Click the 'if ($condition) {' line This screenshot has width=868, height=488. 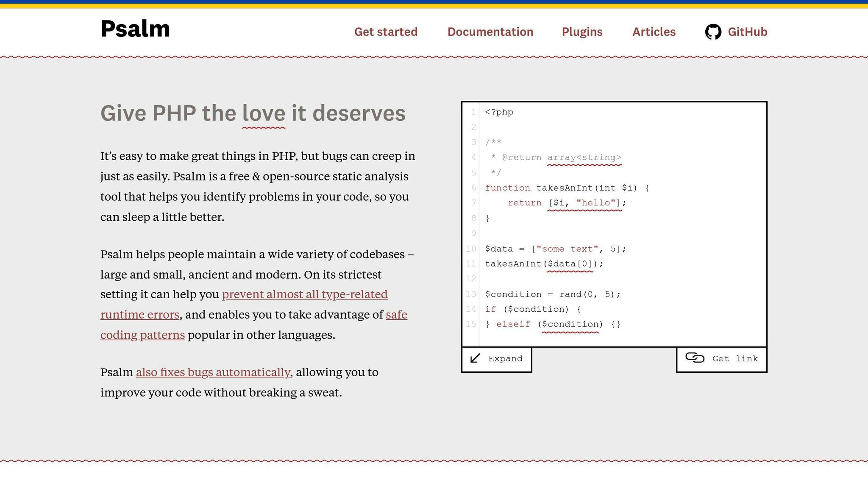[533, 309]
